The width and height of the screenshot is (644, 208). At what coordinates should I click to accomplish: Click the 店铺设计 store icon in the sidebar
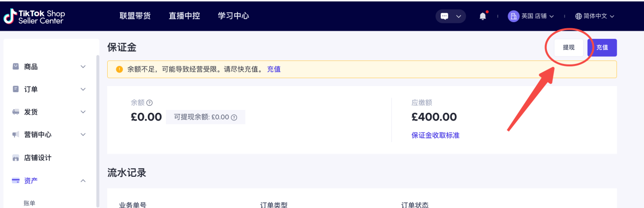click(x=16, y=158)
